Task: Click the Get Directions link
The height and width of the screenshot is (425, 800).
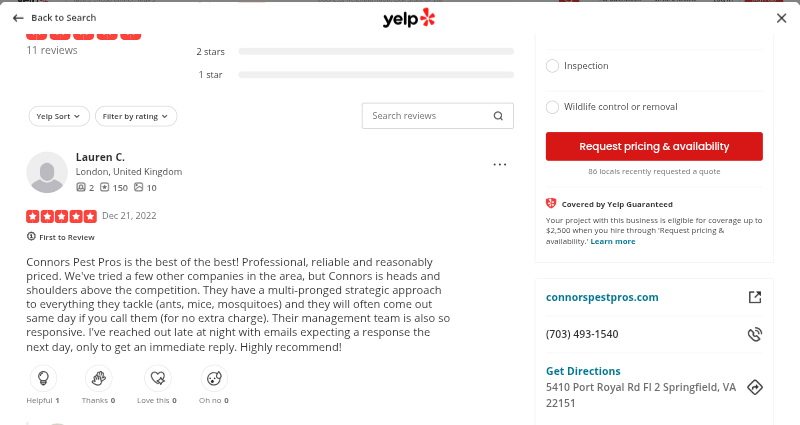Action: point(583,371)
